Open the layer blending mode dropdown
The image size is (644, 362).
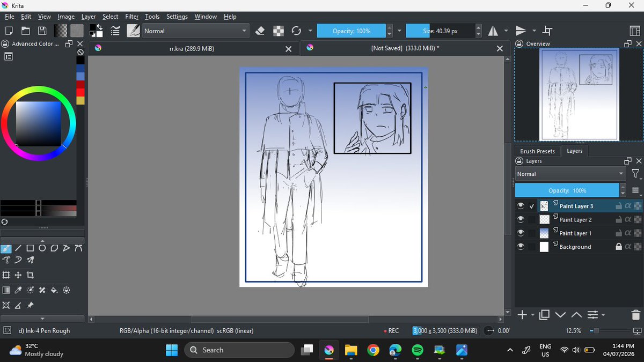tap(570, 174)
